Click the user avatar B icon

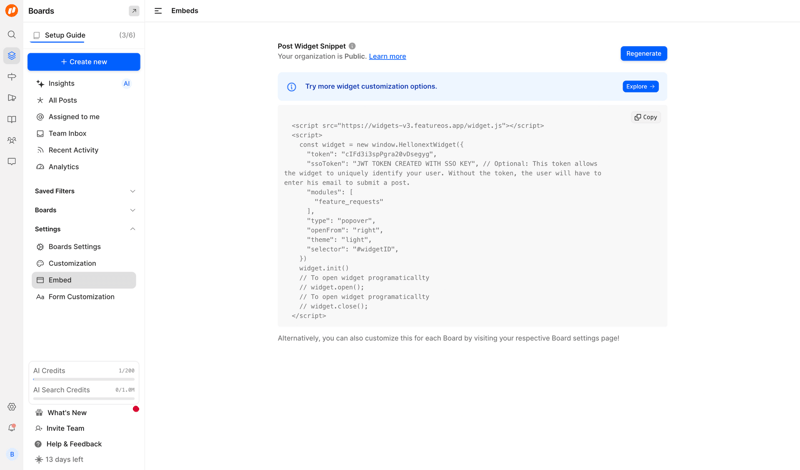(x=12, y=454)
